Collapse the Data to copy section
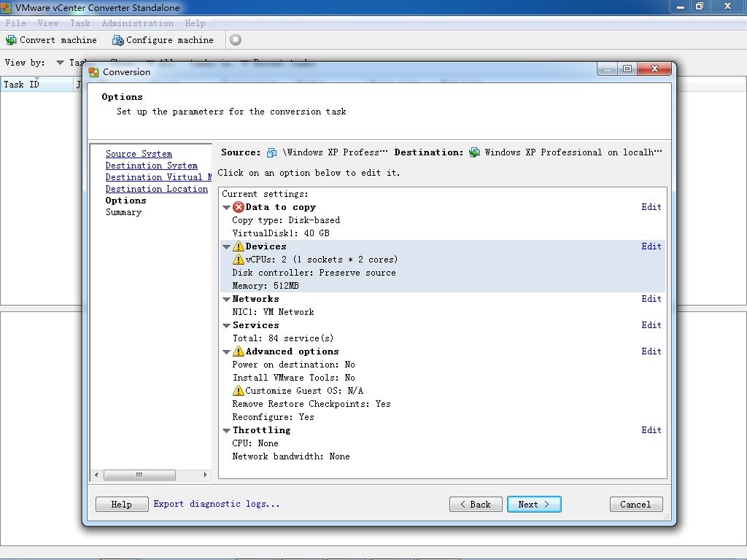This screenshot has width=747, height=560. [x=227, y=208]
